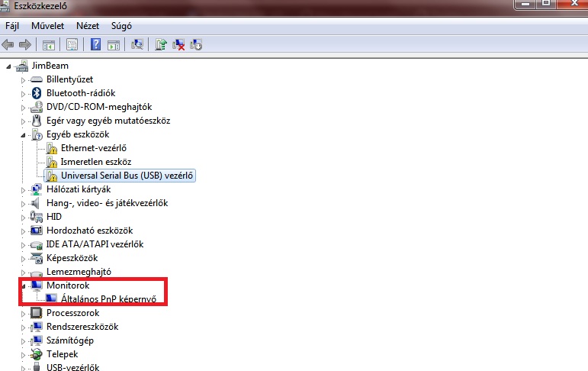Expand the DVD/CD-ROM-meghajtók category
The image size is (588, 371).
pyautogui.click(x=23, y=108)
